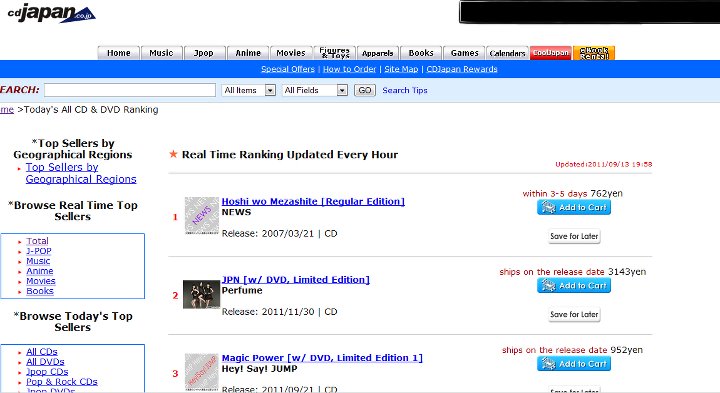This screenshot has width=720, height=393.
Task: Open the Special Offers link
Action: [x=288, y=69]
